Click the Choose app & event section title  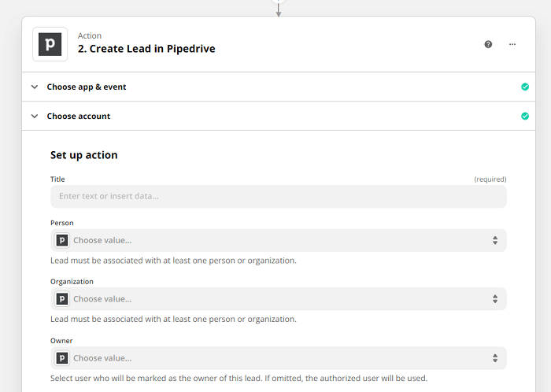point(87,87)
